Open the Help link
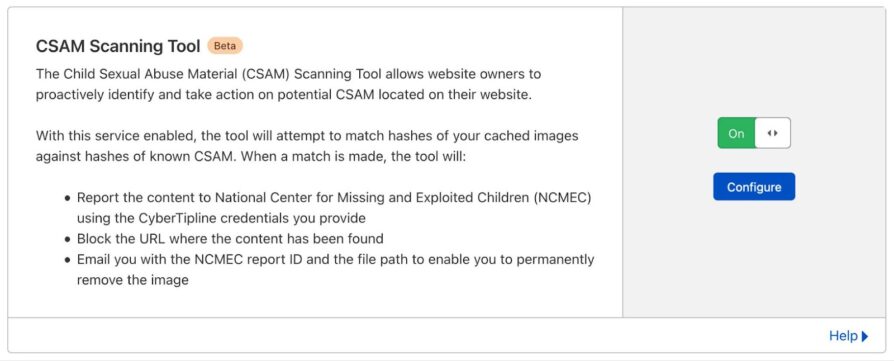The height and width of the screenshot is (361, 894). [x=843, y=336]
